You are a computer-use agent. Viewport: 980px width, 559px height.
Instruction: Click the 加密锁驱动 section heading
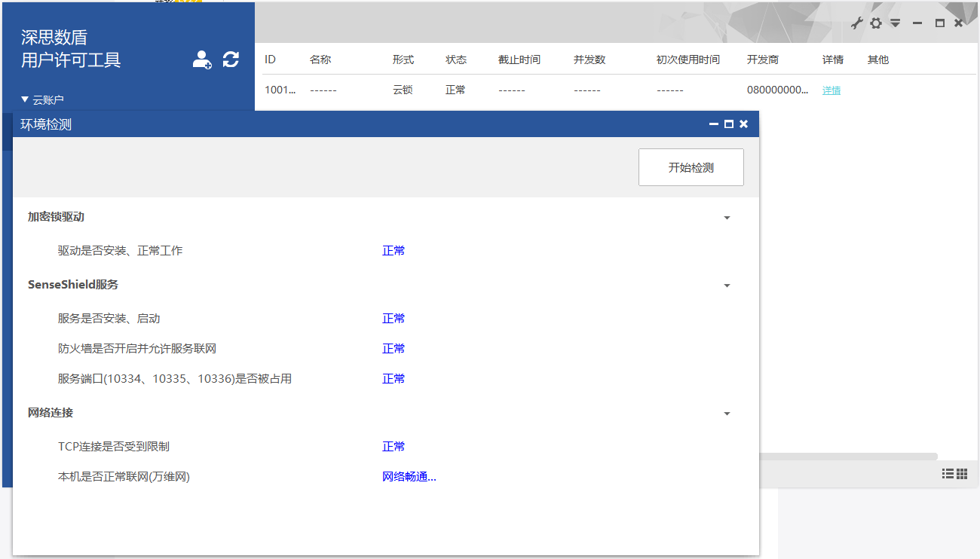(57, 217)
